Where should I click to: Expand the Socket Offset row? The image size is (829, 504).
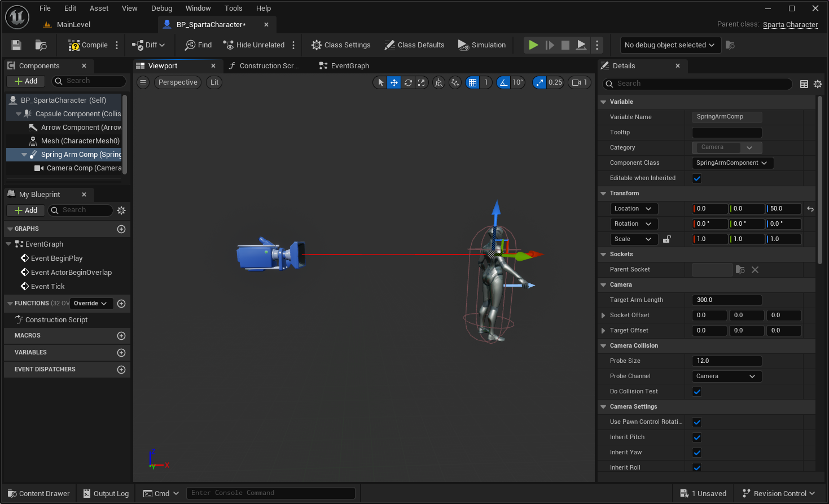[x=603, y=315]
